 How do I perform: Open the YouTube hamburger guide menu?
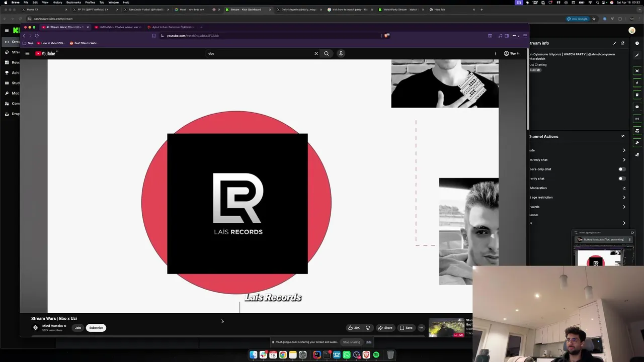(x=27, y=53)
